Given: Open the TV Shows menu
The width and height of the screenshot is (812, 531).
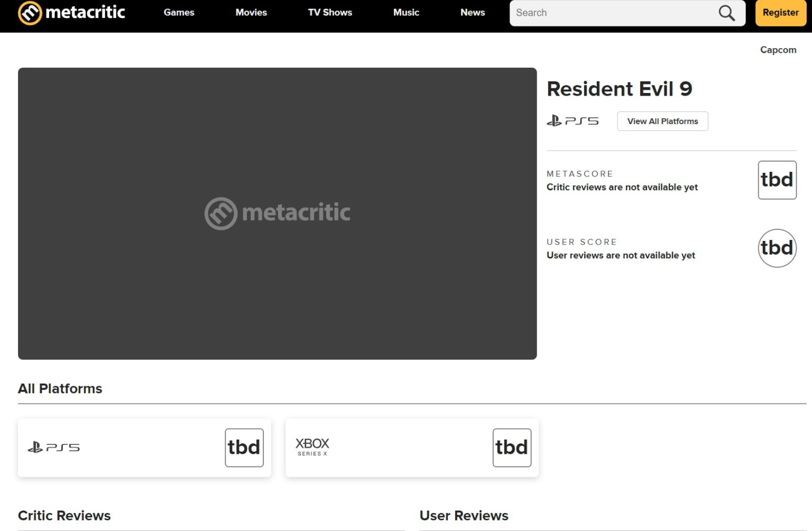Looking at the screenshot, I should point(329,12).
